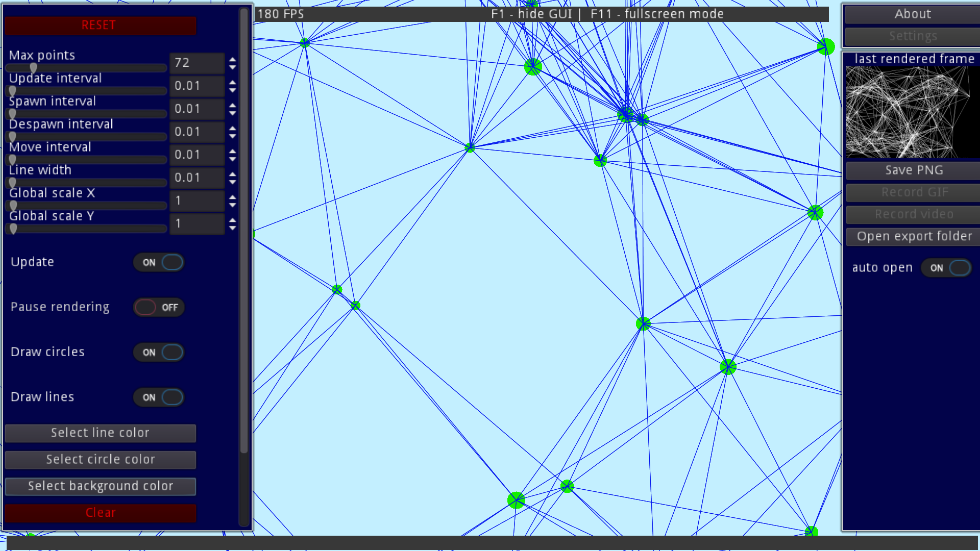Increase Global scale X with up arrow
The width and height of the screenshot is (980, 551).
point(233,197)
